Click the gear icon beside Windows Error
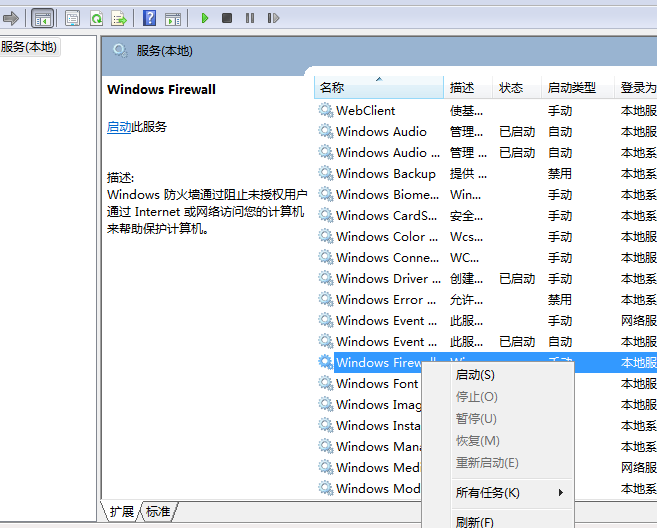The height and width of the screenshot is (528, 657). coord(326,299)
